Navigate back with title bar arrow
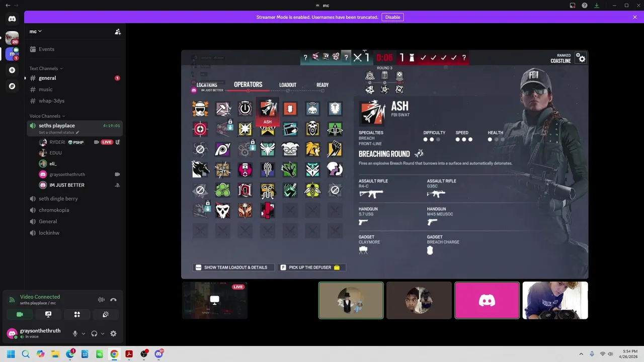The width and height of the screenshot is (644, 362). [x=8, y=6]
